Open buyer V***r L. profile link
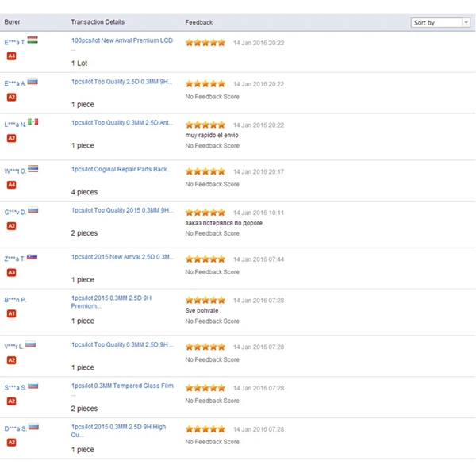The height and width of the screenshot is (476, 476). (13, 347)
